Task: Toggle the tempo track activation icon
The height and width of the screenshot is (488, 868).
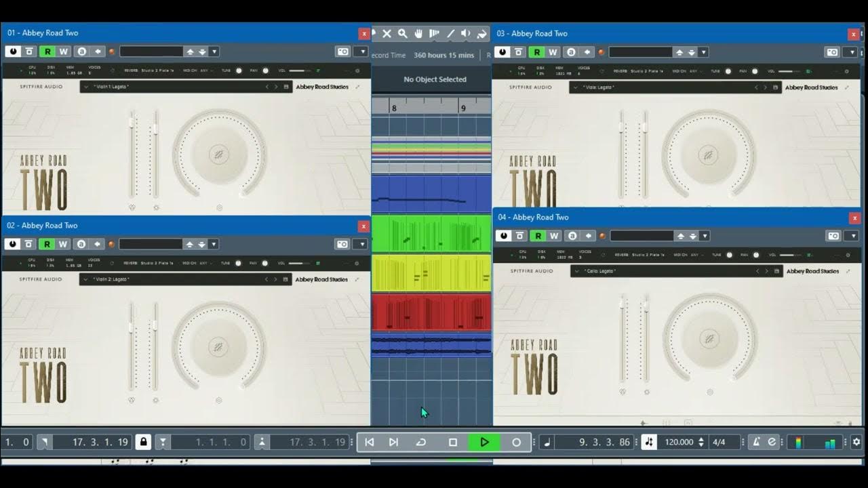Action: [649, 442]
